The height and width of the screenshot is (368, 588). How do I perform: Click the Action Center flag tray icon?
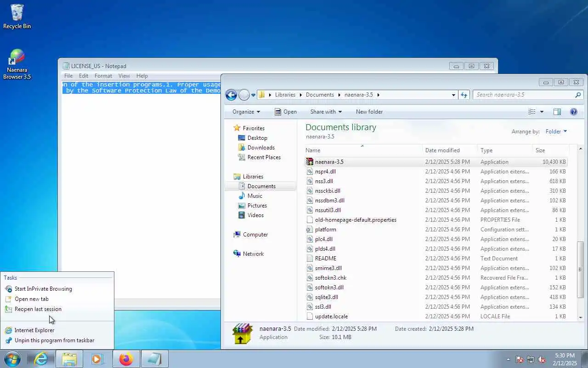(x=520, y=359)
